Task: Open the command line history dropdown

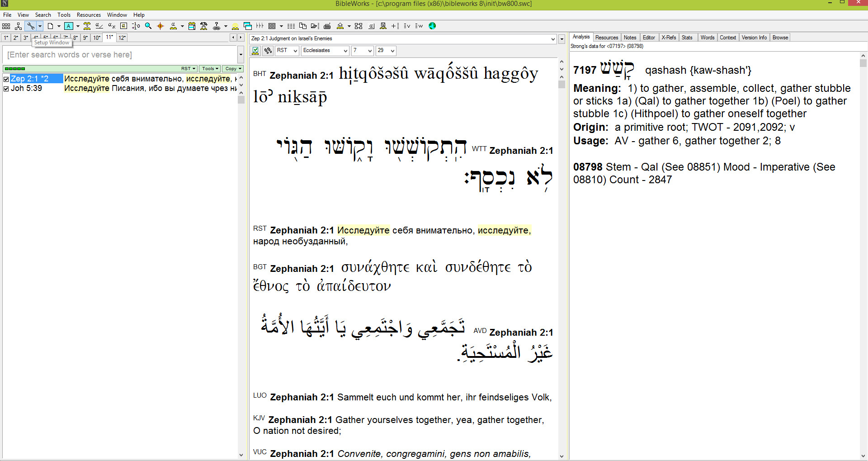Action: click(x=241, y=55)
